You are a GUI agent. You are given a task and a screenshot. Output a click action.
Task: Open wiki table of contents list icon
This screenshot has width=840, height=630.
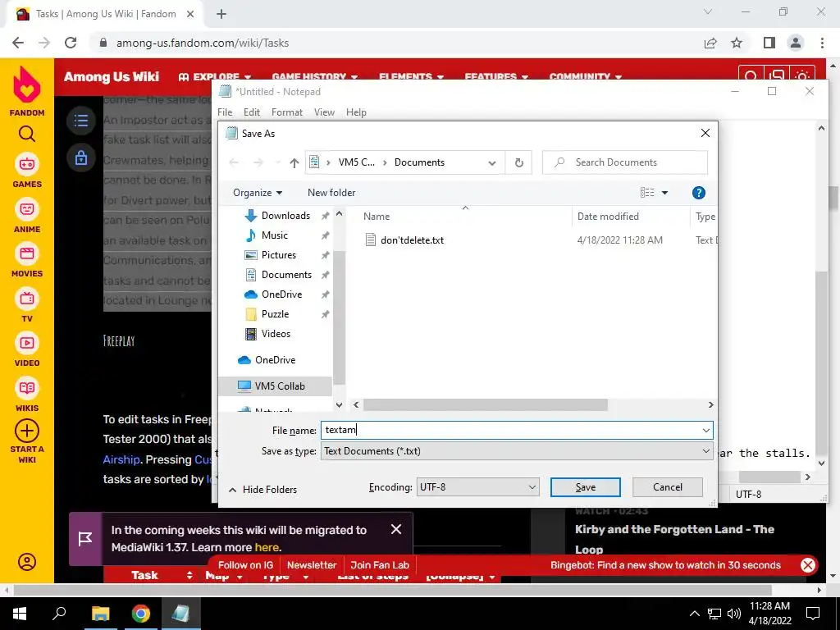81,120
